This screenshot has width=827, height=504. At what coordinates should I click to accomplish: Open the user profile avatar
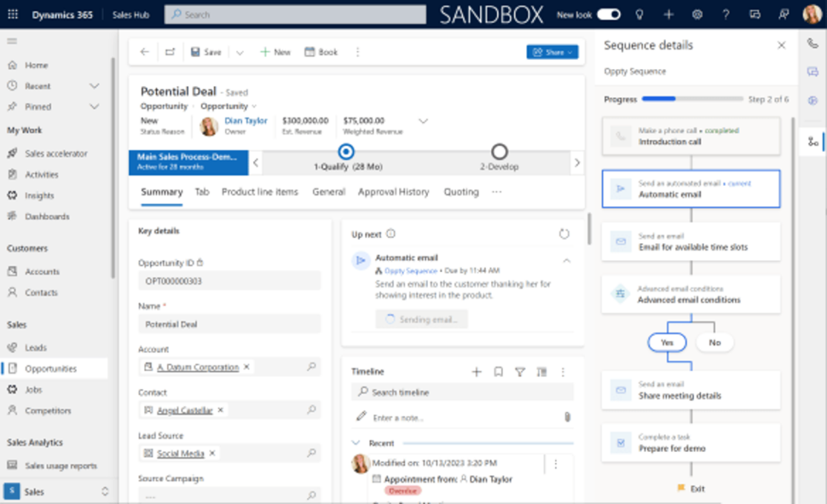[811, 14]
